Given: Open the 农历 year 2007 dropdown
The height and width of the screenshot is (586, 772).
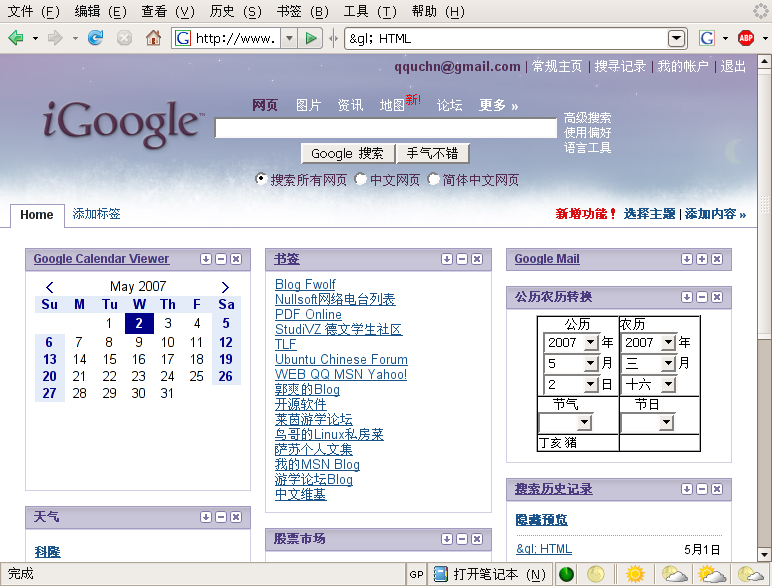Looking at the screenshot, I should click(x=668, y=342).
